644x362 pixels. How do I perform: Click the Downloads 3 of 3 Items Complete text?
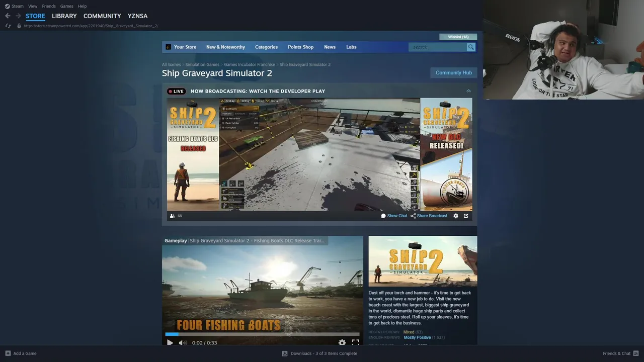[x=324, y=353]
